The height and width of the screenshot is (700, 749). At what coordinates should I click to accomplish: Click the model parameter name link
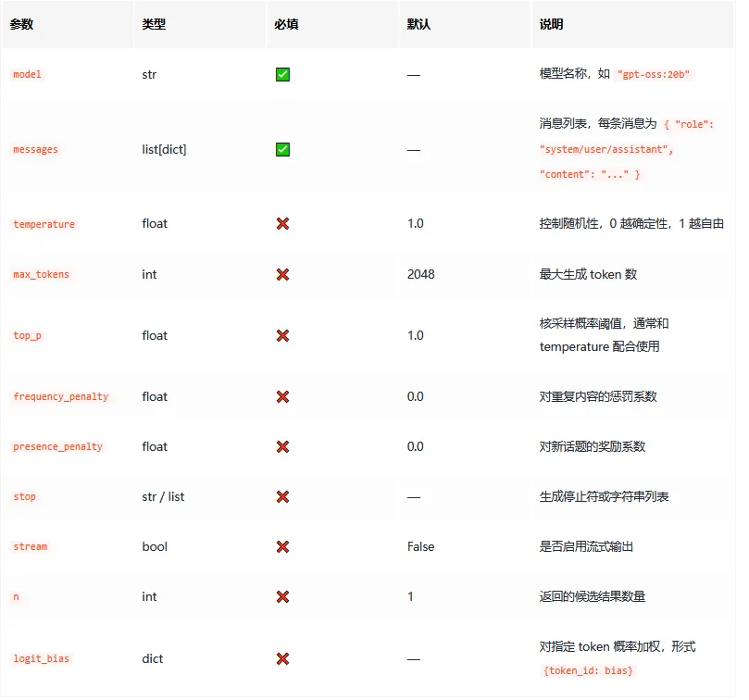point(26,74)
